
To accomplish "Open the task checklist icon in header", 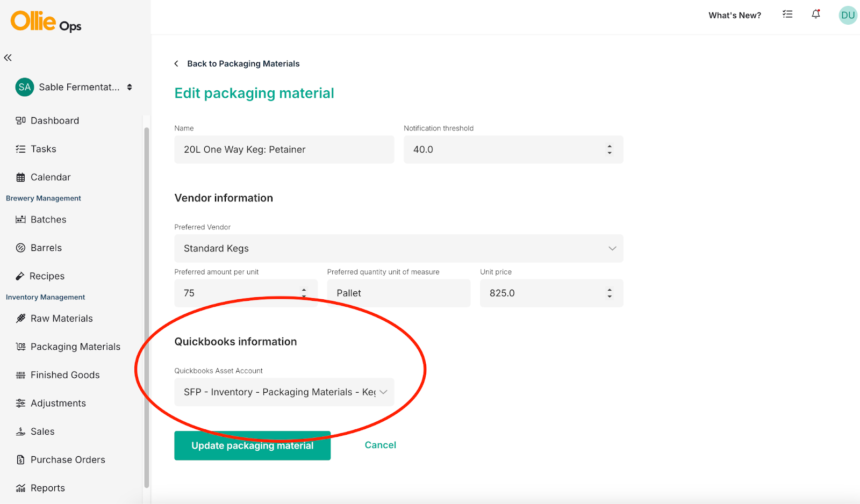I will [x=787, y=15].
